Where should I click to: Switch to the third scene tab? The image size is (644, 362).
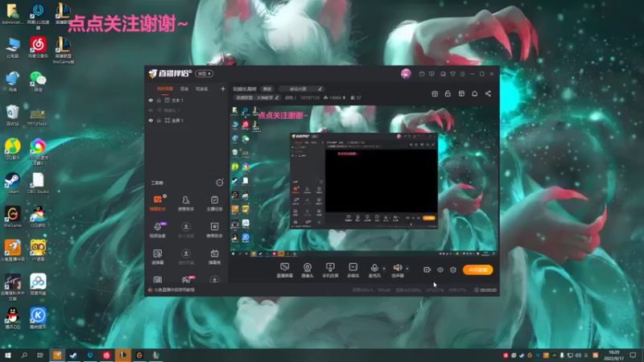pos(202,88)
